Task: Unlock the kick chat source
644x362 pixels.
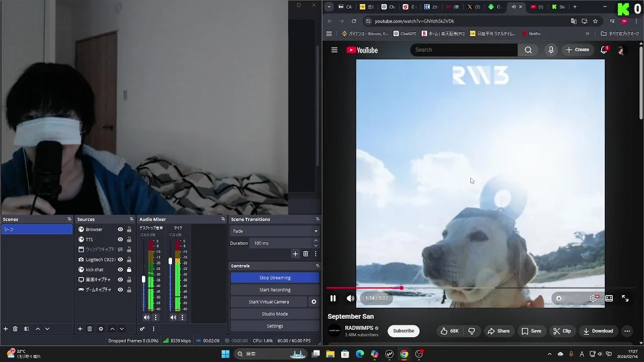Action: 129,269
